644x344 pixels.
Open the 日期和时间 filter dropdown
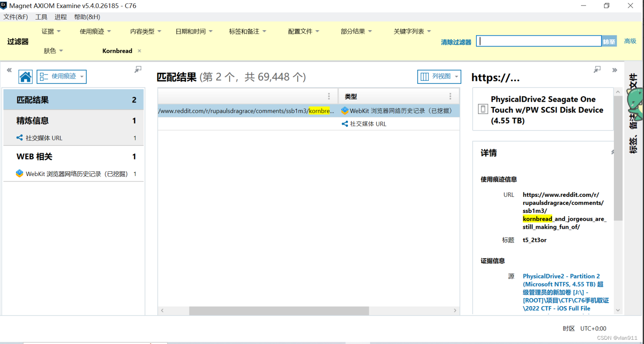coord(194,31)
